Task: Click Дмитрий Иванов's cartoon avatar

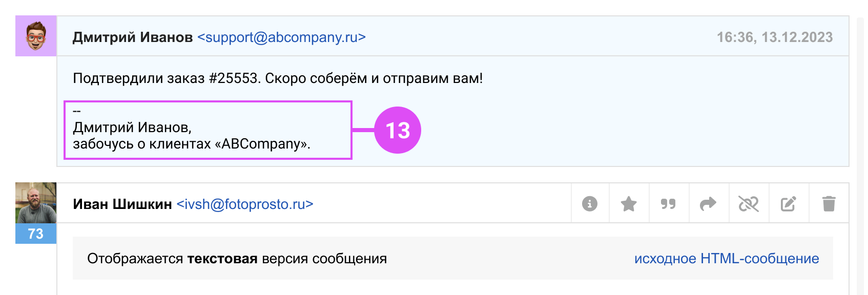Action: [36, 36]
